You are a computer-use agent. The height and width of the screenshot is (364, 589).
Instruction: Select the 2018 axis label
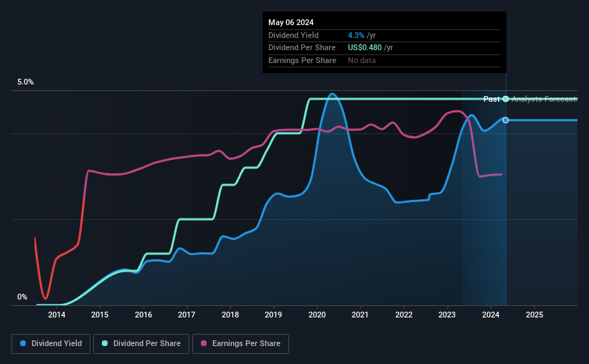point(230,315)
